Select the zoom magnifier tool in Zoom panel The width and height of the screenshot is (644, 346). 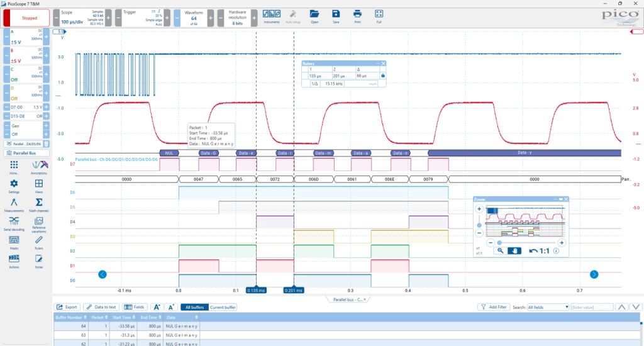(x=500, y=250)
